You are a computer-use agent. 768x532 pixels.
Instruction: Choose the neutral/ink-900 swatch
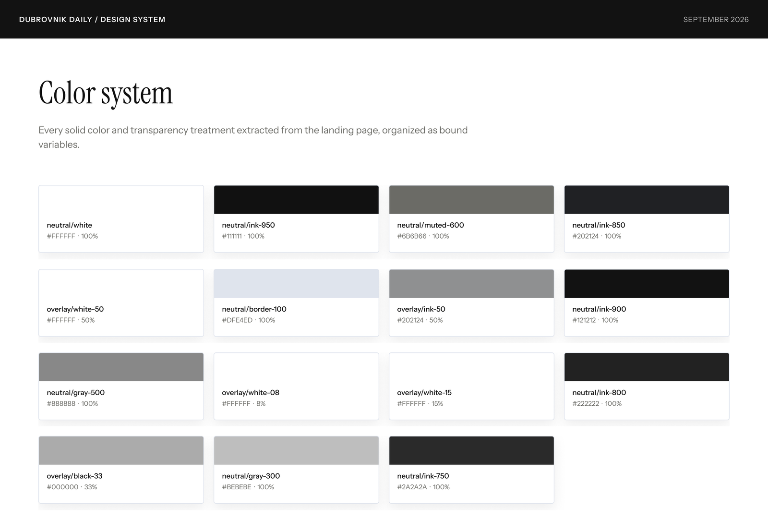pyautogui.click(x=647, y=283)
